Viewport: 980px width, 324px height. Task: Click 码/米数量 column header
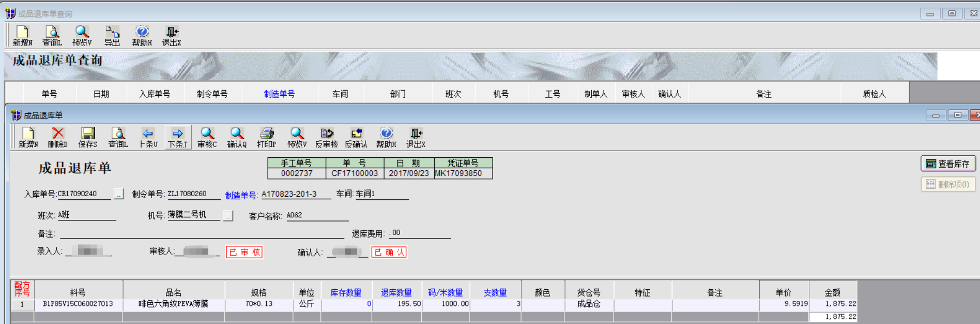[446, 292]
